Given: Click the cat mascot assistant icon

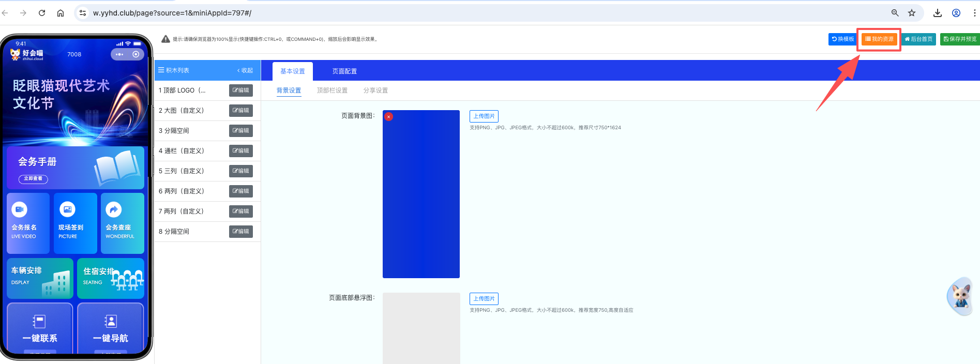Looking at the screenshot, I should coord(960,296).
